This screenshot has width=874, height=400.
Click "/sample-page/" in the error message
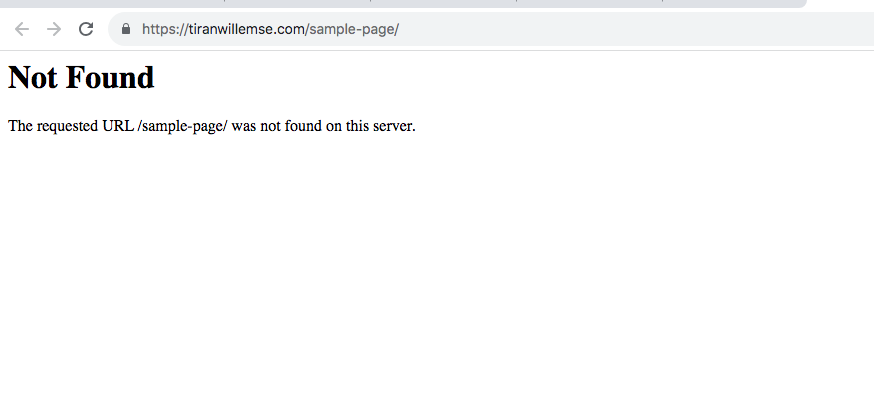[x=182, y=126]
